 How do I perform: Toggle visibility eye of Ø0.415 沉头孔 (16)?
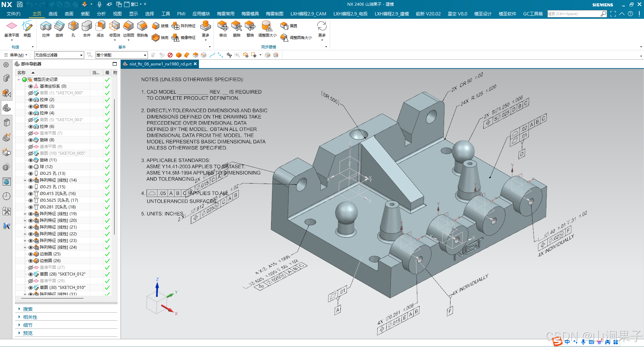point(31,194)
